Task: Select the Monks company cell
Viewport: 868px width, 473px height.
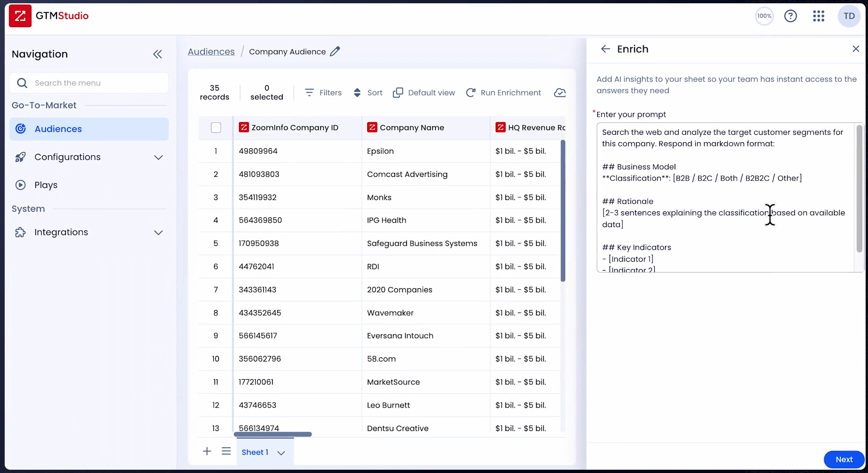Action: tap(426, 197)
